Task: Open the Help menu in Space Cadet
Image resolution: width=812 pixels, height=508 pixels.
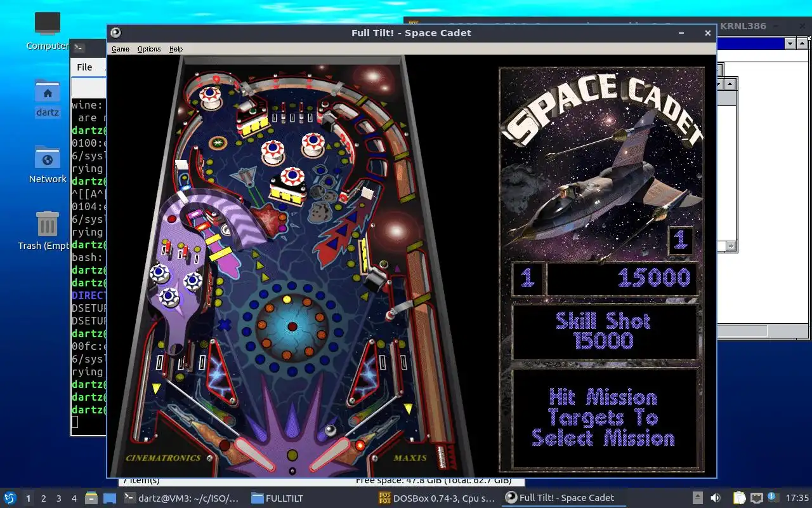Action: (x=176, y=49)
